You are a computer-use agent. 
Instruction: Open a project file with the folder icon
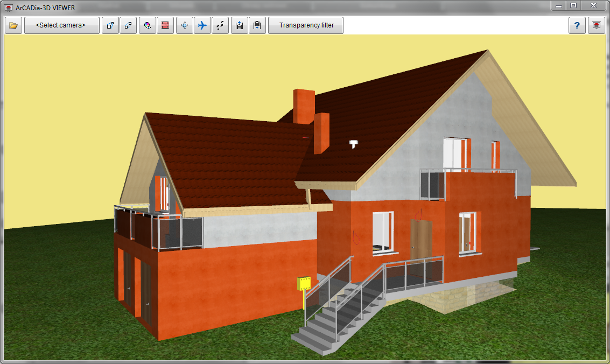point(13,25)
